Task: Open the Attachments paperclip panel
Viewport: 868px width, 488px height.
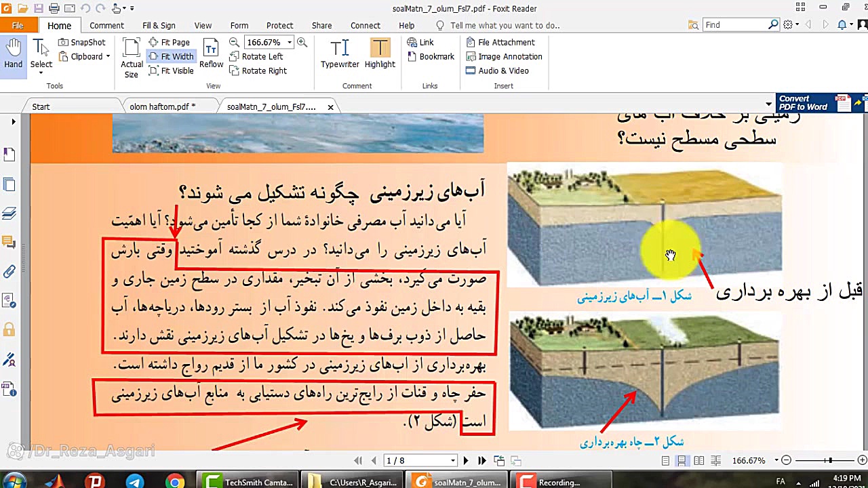Action: pyautogui.click(x=9, y=272)
